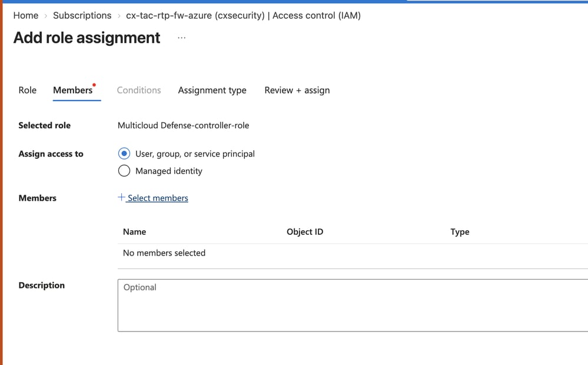588x365 pixels.
Task: Click the 'Multicloud Defense-controller-role' selected role text
Action: click(x=184, y=125)
